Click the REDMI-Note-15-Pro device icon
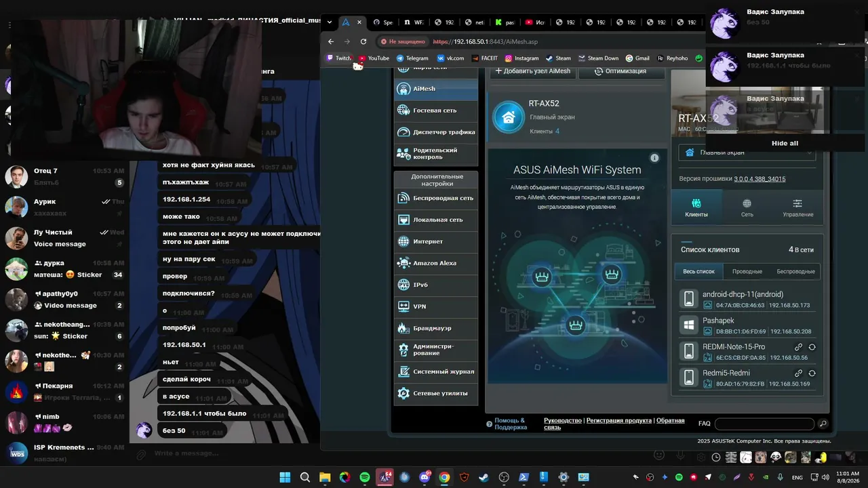The image size is (868, 488). [689, 351]
